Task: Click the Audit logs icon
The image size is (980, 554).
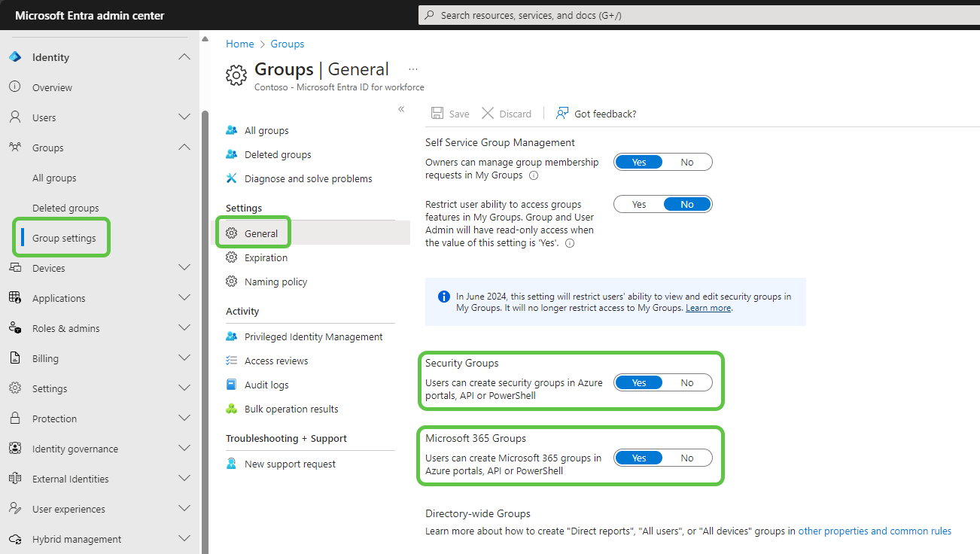Action: point(232,385)
